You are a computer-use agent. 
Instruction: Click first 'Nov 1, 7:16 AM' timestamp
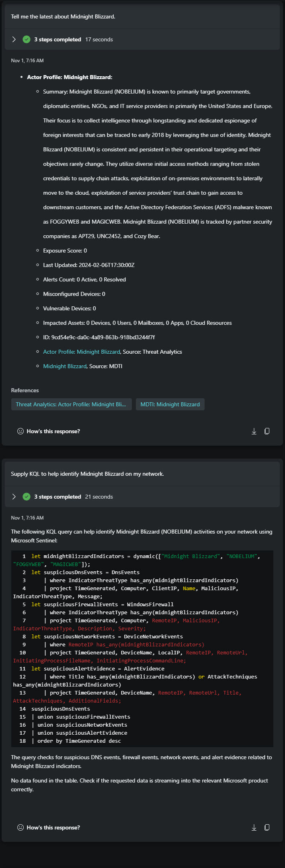click(27, 60)
